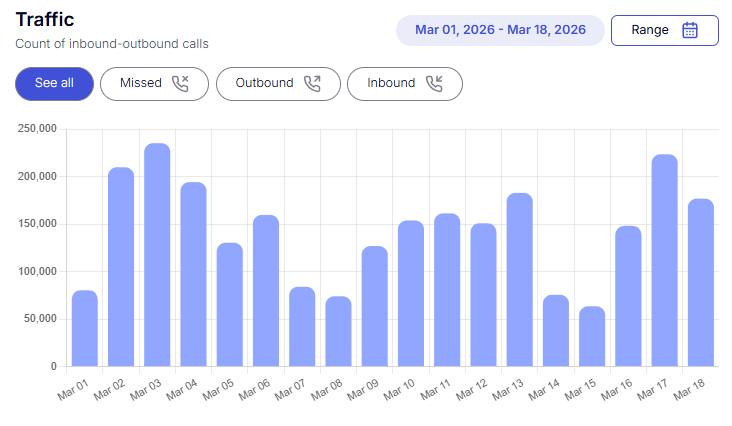The height and width of the screenshot is (426, 732).
Task: Click the outbound call phone icon
Action: [x=313, y=83]
